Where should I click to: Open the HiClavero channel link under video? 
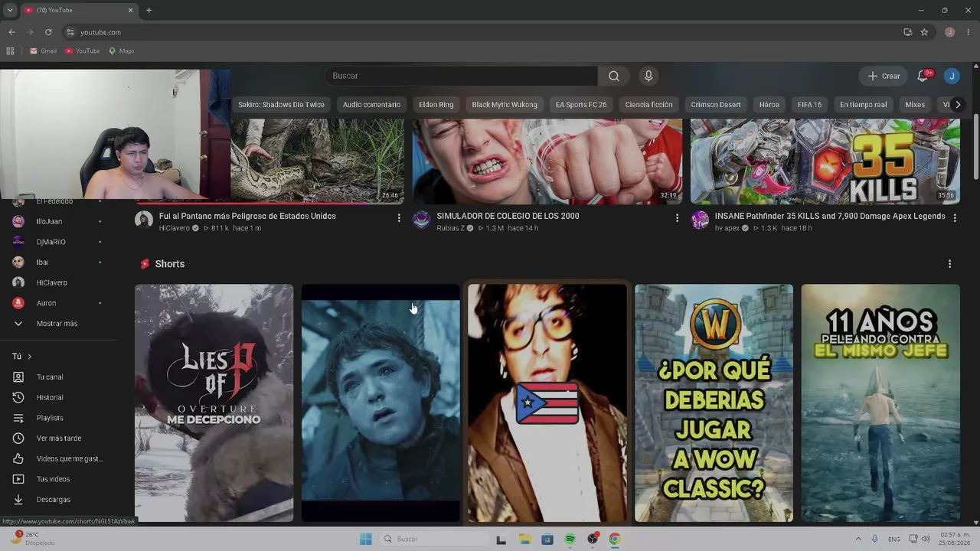point(175,228)
